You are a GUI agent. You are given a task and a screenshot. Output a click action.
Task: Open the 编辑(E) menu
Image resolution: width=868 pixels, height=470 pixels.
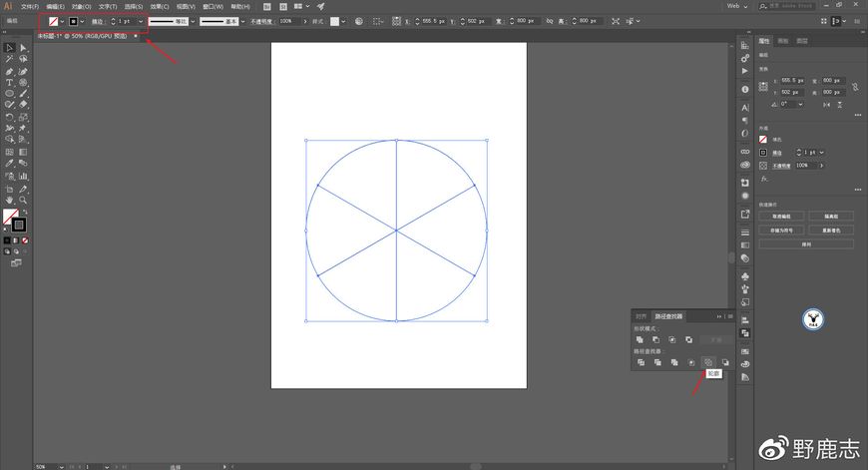(x=55, y=6)
